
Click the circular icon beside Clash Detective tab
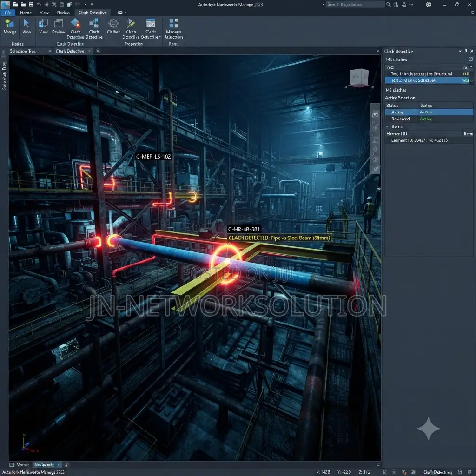tap(98, 51)
